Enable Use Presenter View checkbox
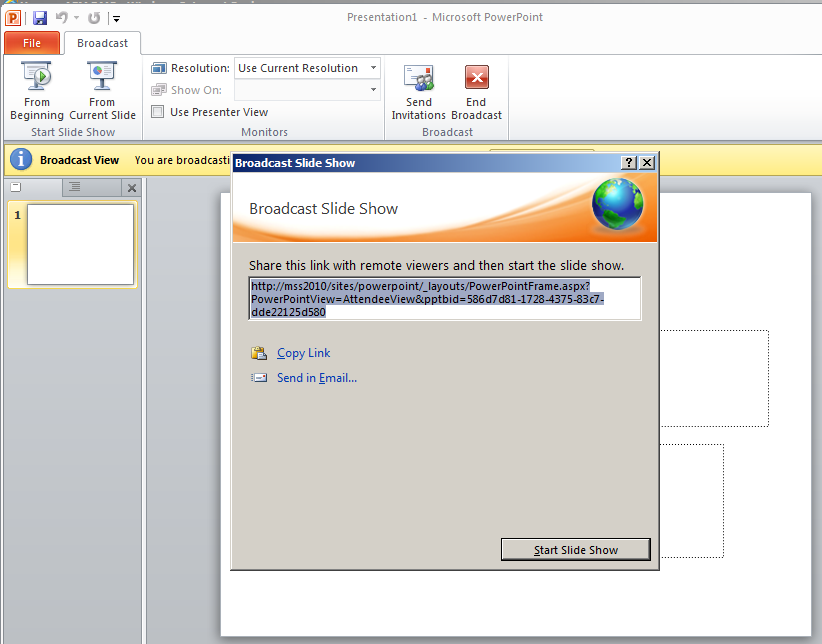The height and width of the screenshot is (644, 822). tap(158, 112)
